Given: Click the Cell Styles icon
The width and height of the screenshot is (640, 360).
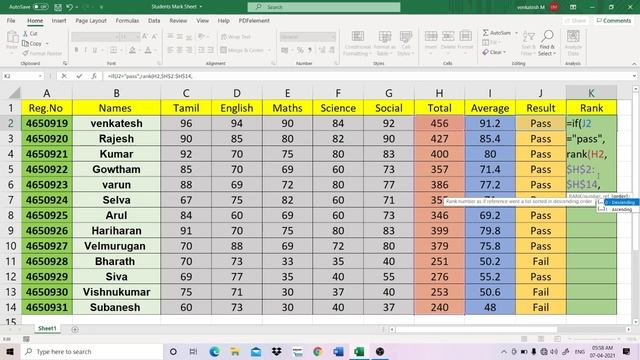Looking at the screenshot, I should tap(405, 37).
